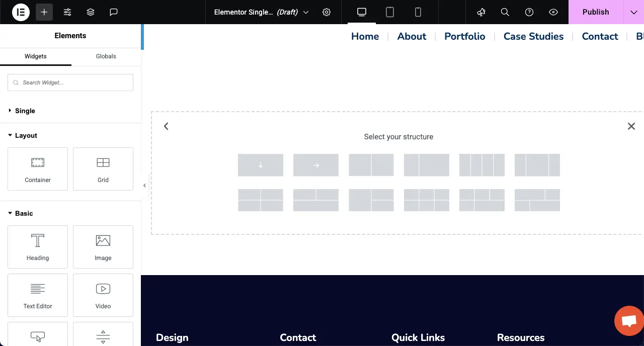Select the Divider widget icon

pos(103,336)
